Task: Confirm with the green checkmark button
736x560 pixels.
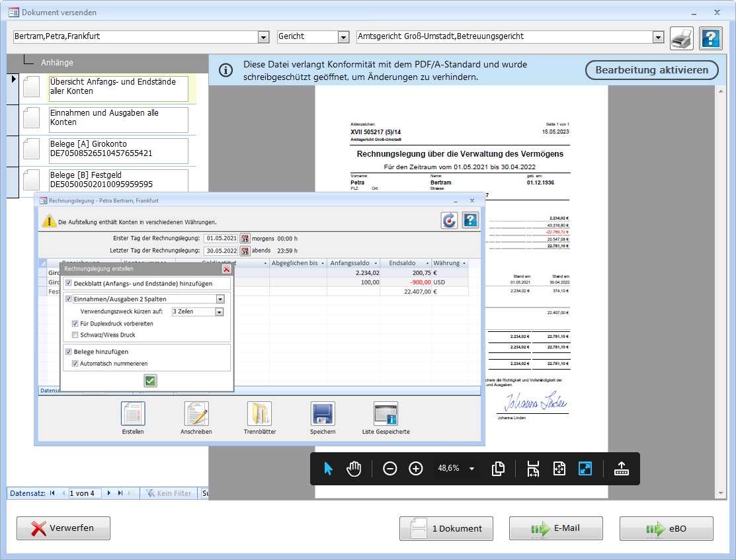Action: 150,381
